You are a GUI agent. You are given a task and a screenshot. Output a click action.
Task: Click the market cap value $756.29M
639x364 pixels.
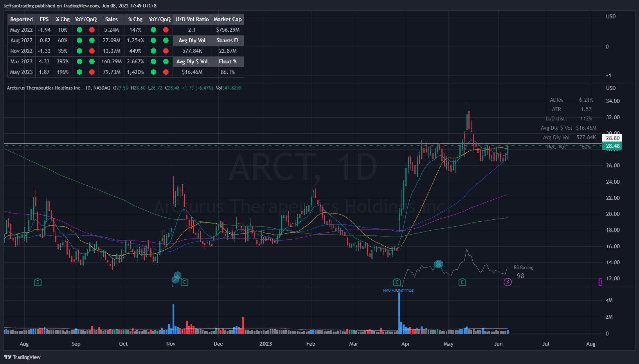tap(228, 30)
